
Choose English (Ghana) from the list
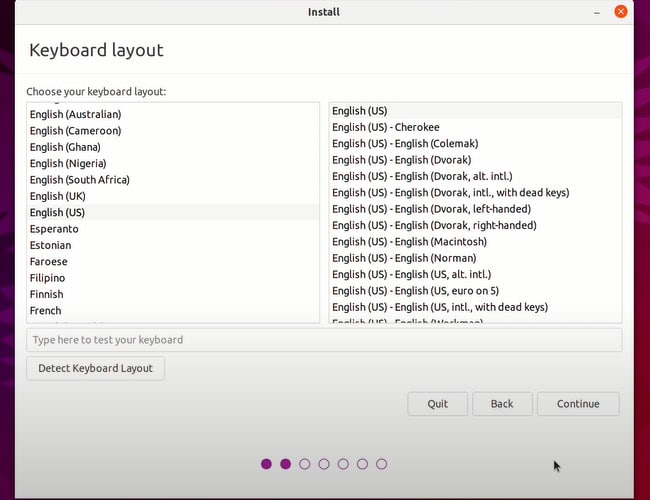173,147
